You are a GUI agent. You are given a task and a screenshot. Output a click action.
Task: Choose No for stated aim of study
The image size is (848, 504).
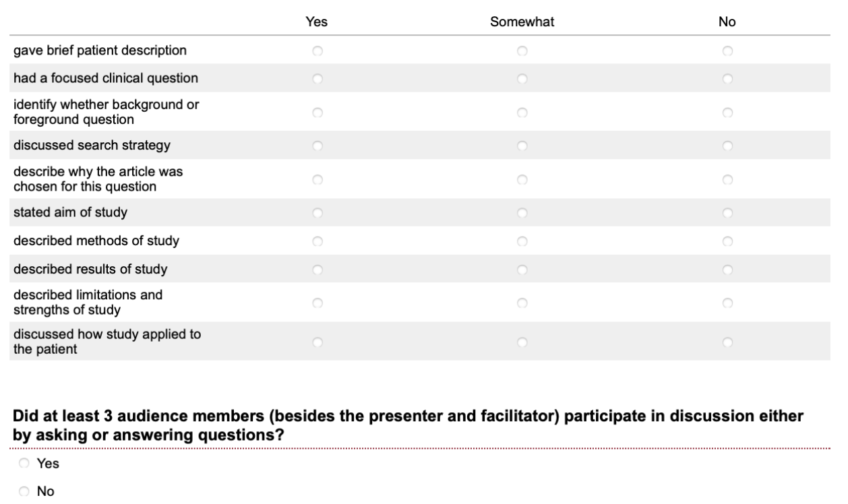[x=727, y=214]
